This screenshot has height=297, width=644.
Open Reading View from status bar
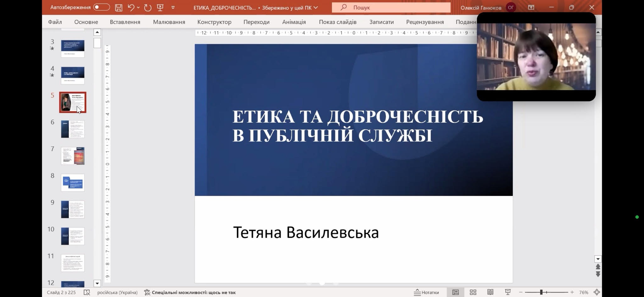pos(490,292)
